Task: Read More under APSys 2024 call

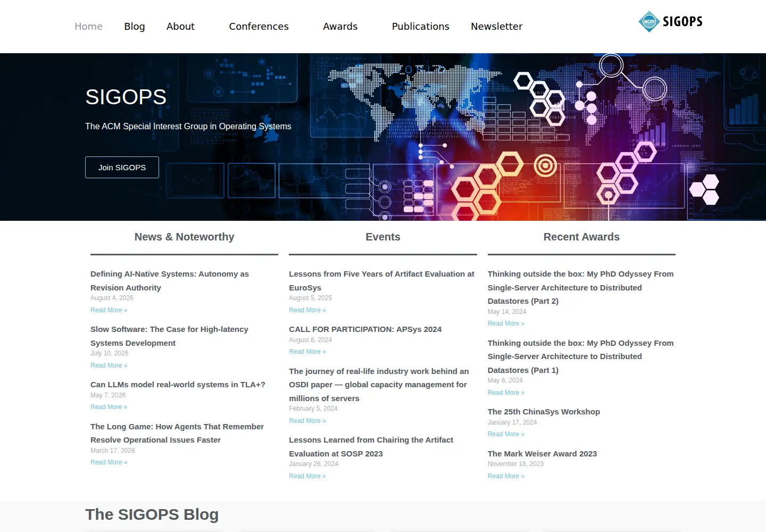Action: (x=307, y=352)
